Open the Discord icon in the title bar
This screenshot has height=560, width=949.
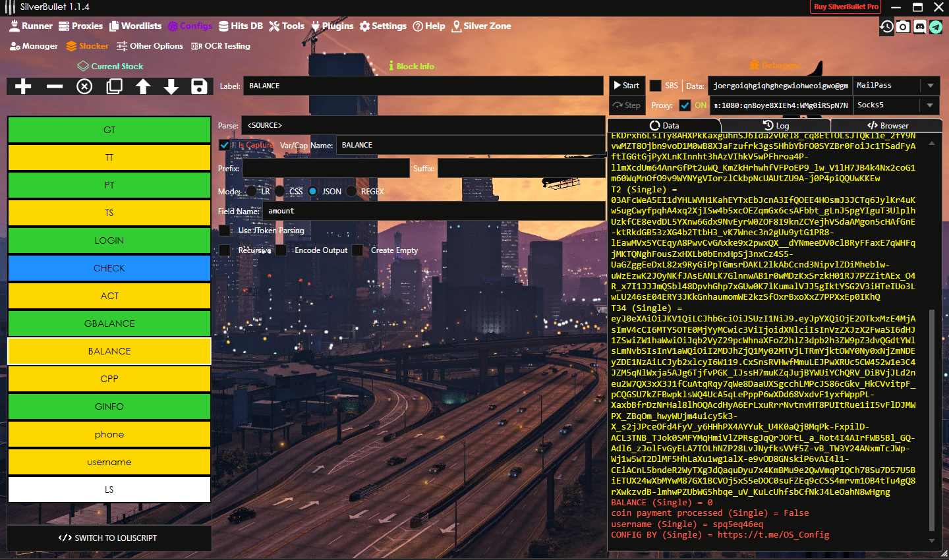tap(919, 26)
